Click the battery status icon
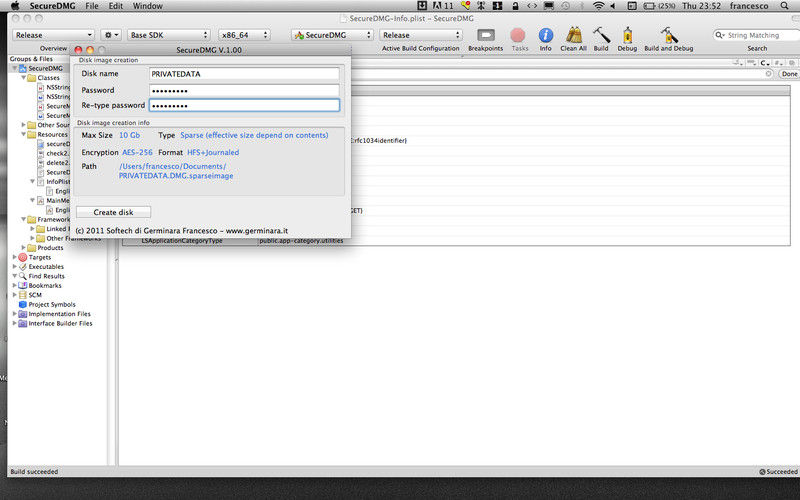The height and width of the screenshot is (500, 800). [x=659, y=6]
